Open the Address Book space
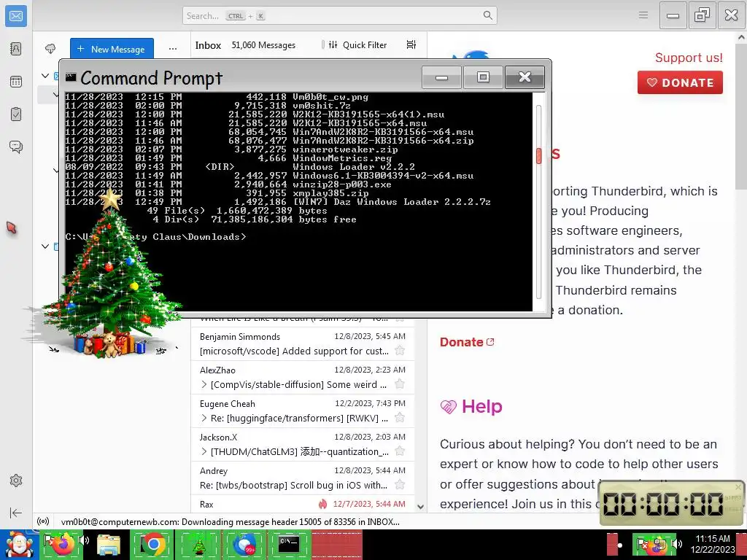This screenshot has width=747, height=560. [16, 49]
